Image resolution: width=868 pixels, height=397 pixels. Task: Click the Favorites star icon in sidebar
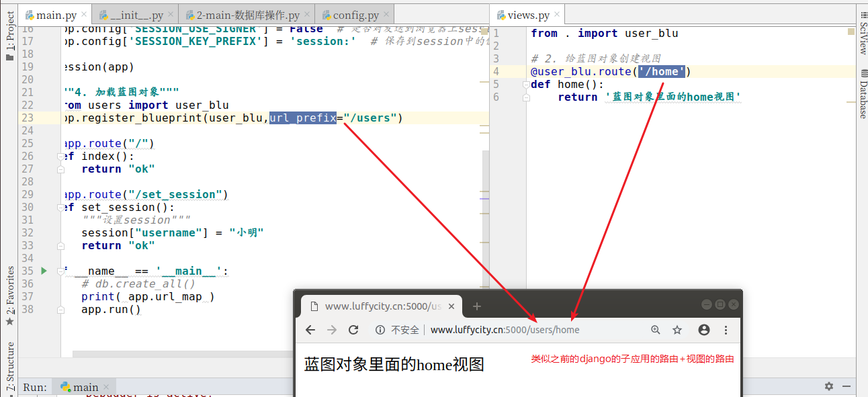(x=9, y=322)
